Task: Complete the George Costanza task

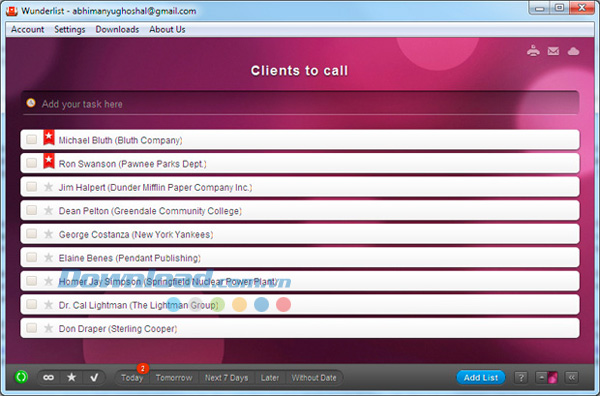Action: click(x=31, y=234)
